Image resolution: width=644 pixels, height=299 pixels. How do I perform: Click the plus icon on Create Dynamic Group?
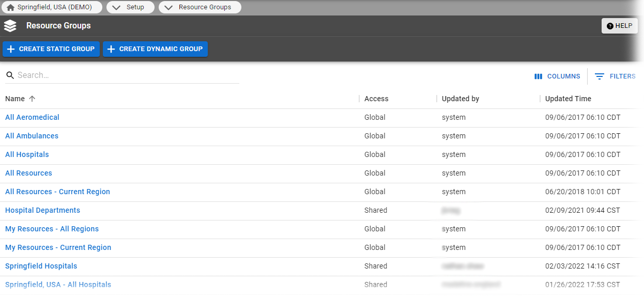[112, 49]
